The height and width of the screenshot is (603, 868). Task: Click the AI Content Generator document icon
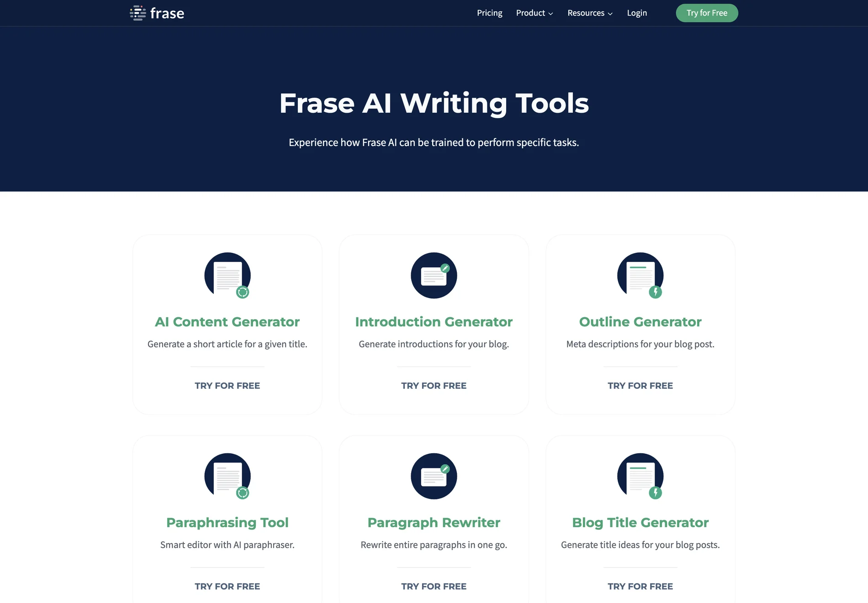(x=228, y=275)
